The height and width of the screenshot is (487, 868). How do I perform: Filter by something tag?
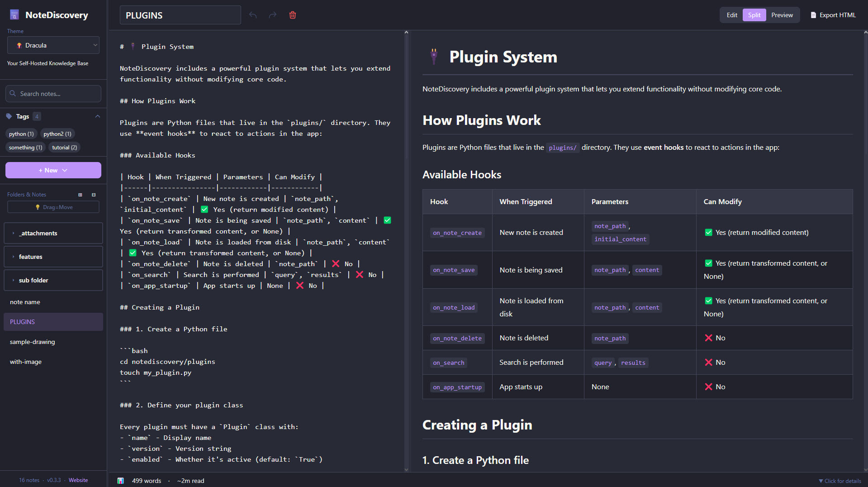(x=25, y=148)
